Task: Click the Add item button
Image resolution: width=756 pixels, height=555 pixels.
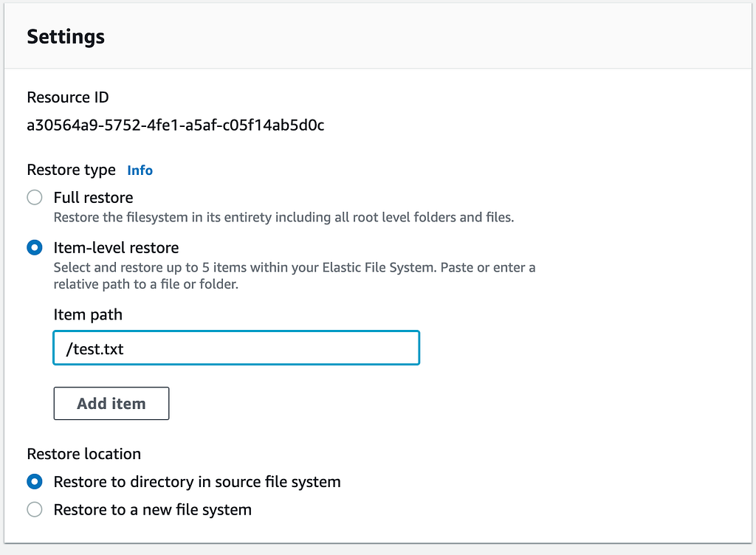Action: [x=111, y=403]
